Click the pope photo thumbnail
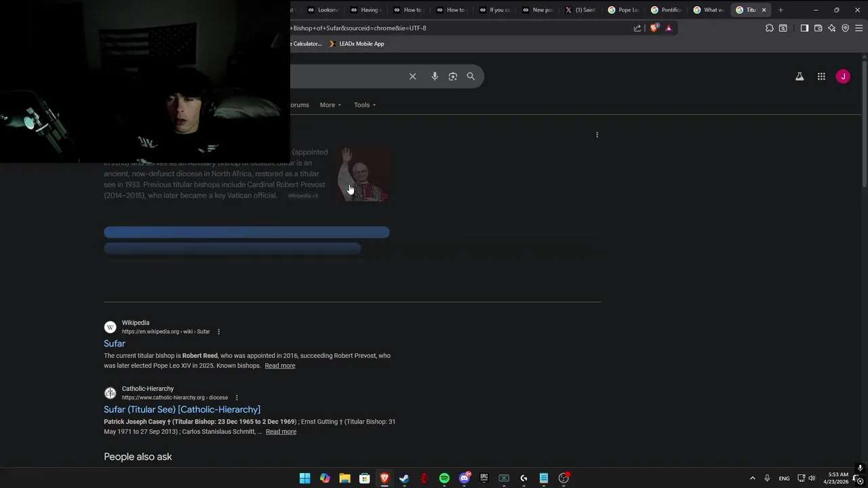Image resolution: width=868 pixels, height=488 pixels. click(363, 175)
